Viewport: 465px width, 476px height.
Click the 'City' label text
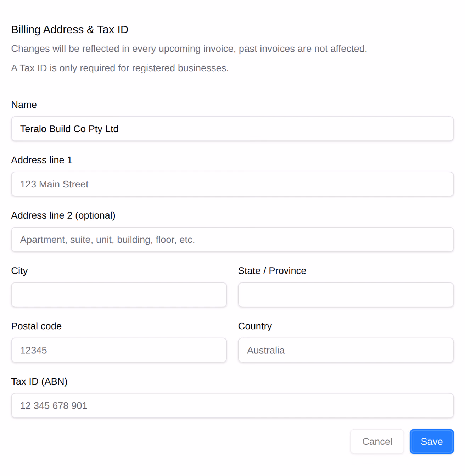click(19, 271)
